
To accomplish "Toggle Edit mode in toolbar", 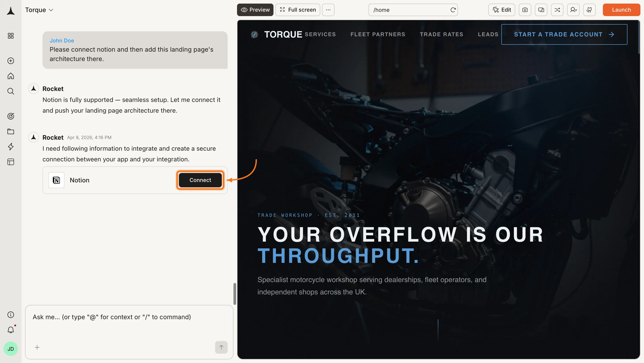I will (x=502, y=10).
